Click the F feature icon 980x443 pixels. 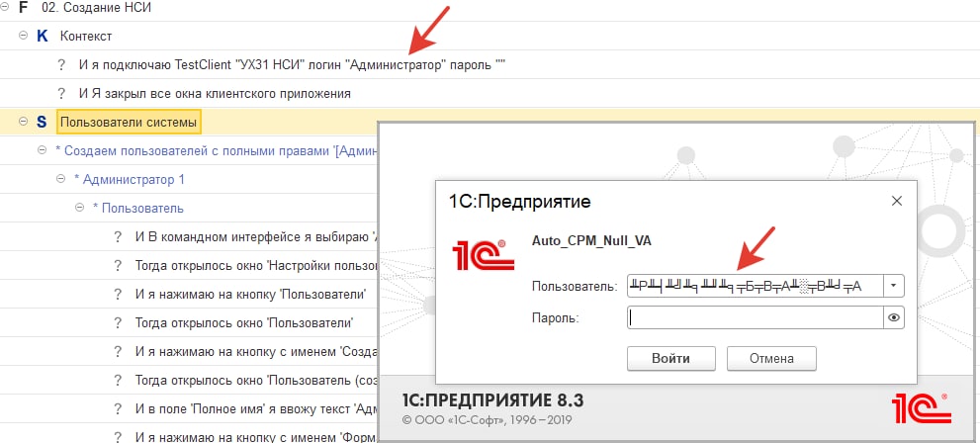point(25,8)
